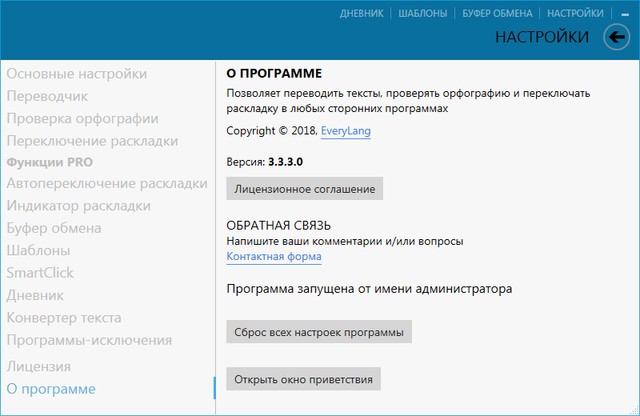640x416 pixels.
Task: Open SmartClick settings
Action: (x=40, y=273)
